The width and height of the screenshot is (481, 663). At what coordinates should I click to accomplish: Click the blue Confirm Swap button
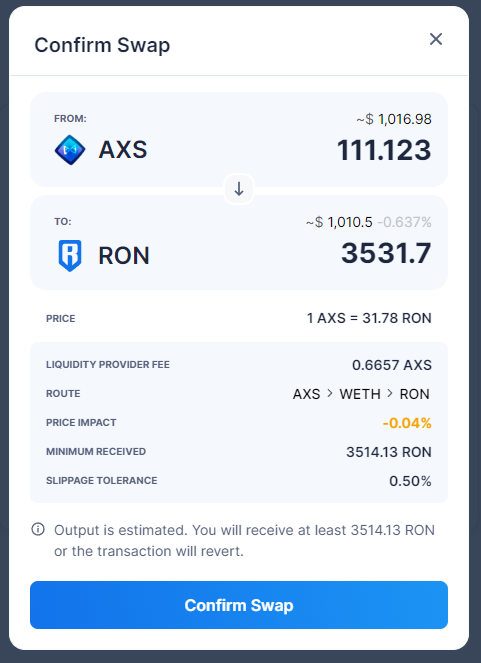[239, 605]
